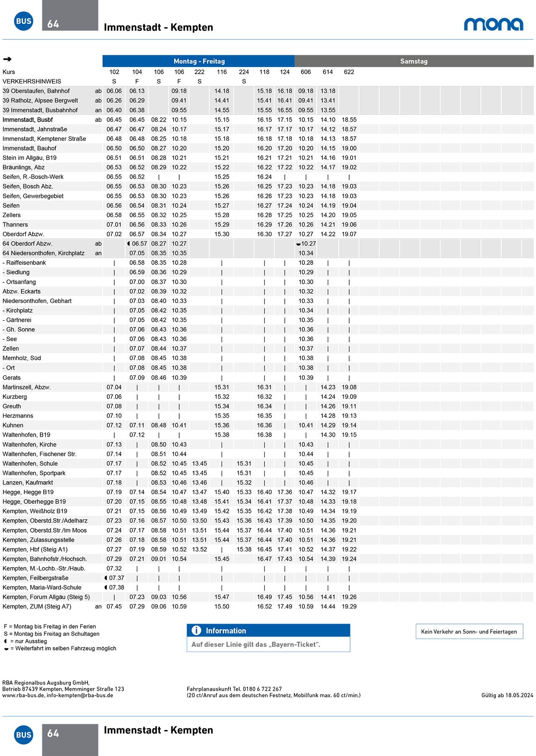Click Kurs number 606
The image size is (536, 756).
(x=306, y=72)
